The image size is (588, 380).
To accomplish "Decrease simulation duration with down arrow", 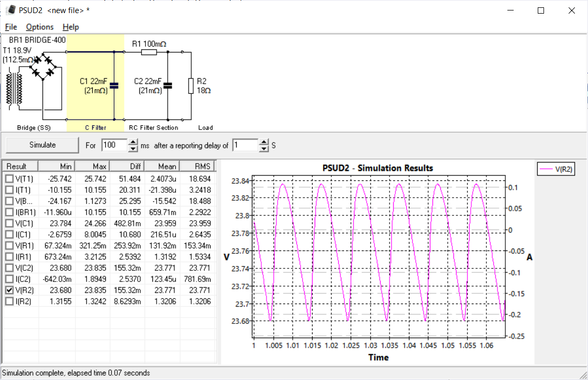I will 133,149.
